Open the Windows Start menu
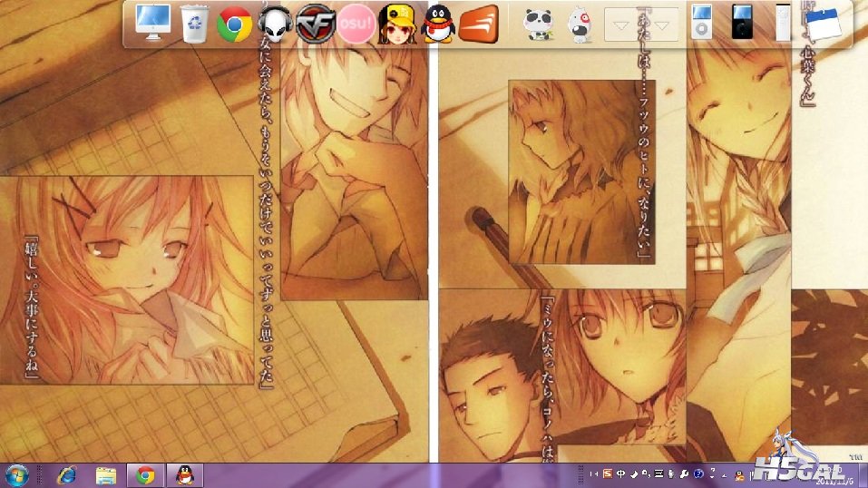 16,475
